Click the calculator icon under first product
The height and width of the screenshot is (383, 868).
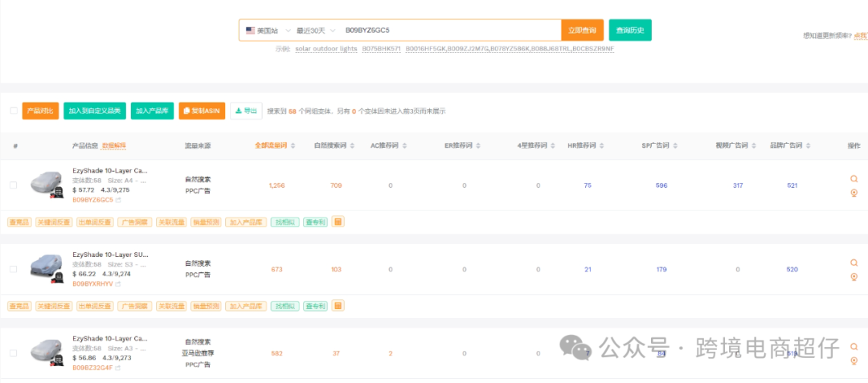(x=338, y=222)
